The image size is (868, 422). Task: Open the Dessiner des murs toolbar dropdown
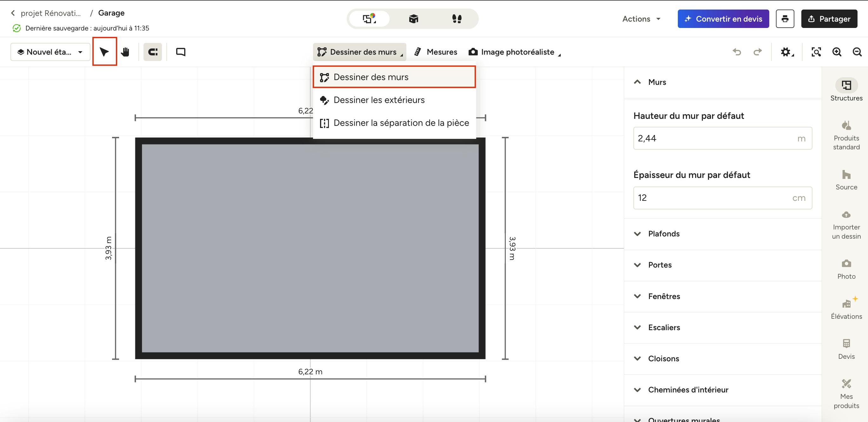click(x=359, y=52)
